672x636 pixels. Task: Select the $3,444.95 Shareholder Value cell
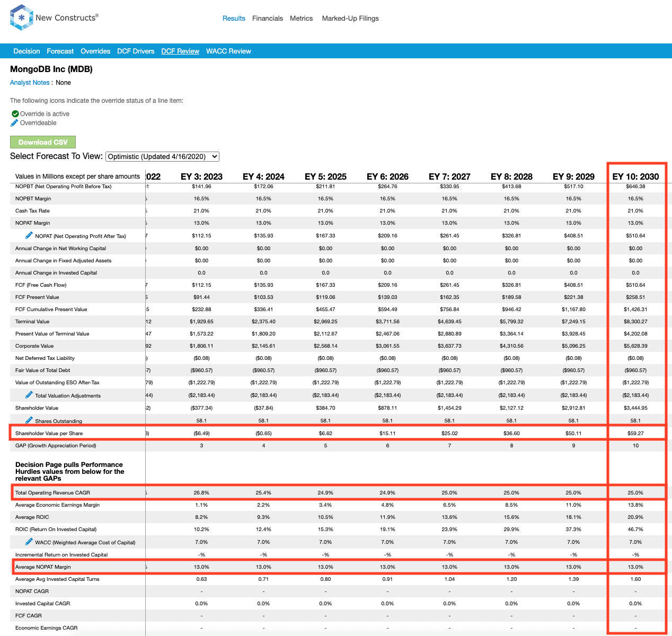coord(635,408)
